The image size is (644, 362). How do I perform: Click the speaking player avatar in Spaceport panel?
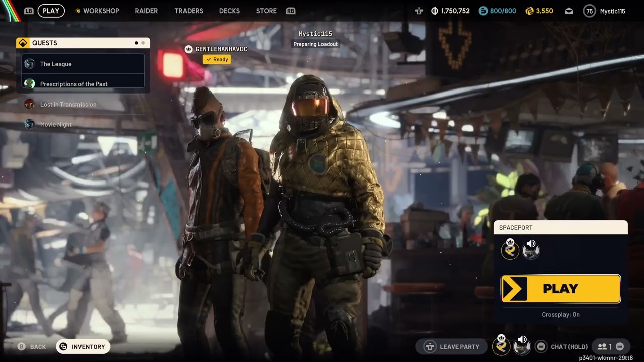[531, 250]
